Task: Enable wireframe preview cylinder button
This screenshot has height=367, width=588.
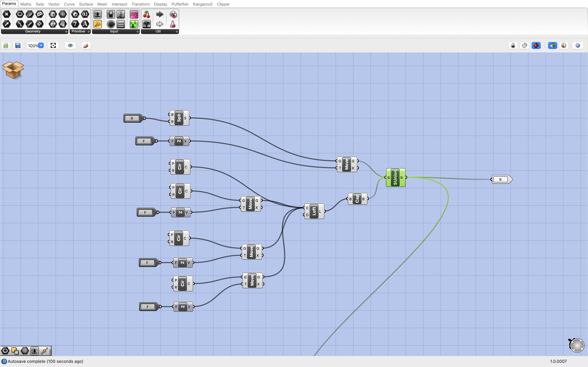Action: point(525,46)
